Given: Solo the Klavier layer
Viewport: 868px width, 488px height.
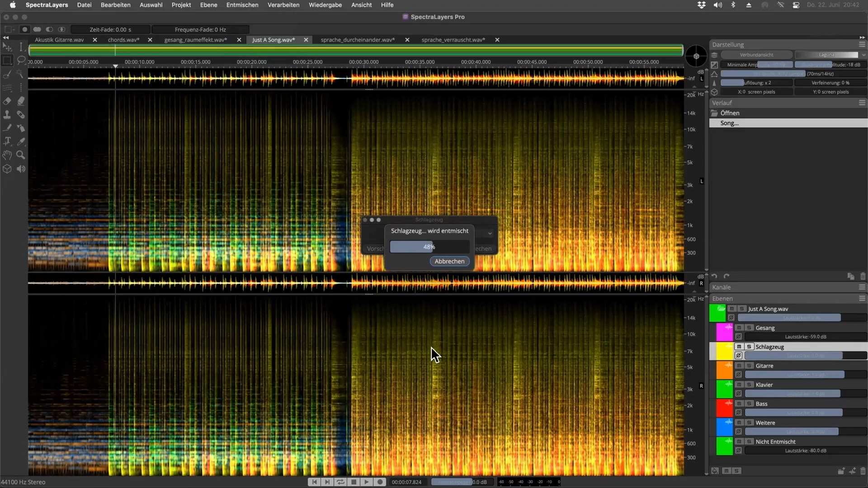Looking at the screenshot, I should tap(749, 385).
